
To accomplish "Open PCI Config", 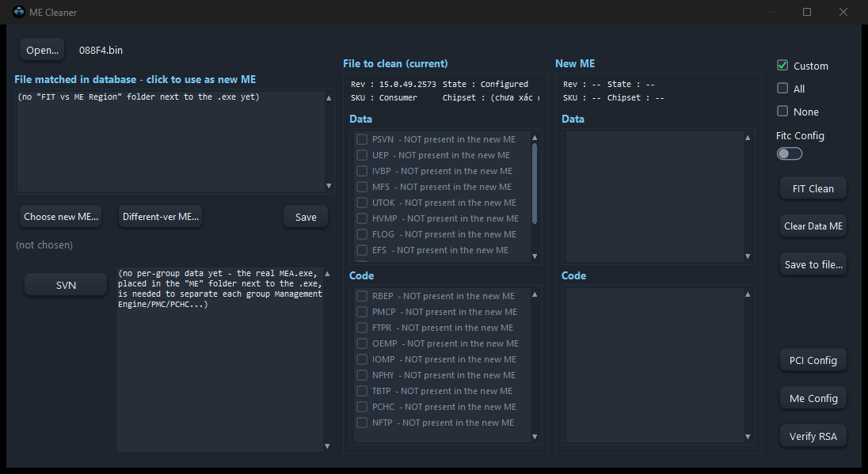I will pos(813,360).
